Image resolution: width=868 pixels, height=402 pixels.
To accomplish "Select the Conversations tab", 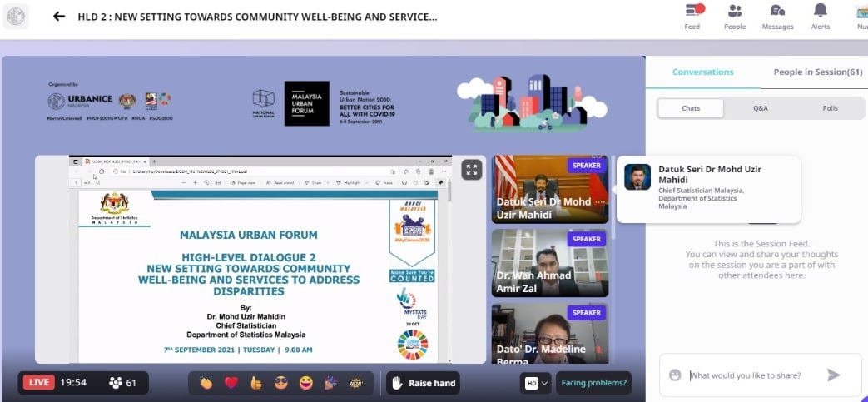I will (x=702, y=72).
